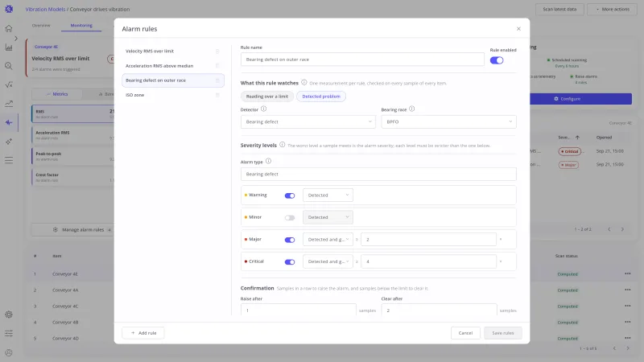Open the vibration waveform icon in sidebar

(x=9, y=122)
